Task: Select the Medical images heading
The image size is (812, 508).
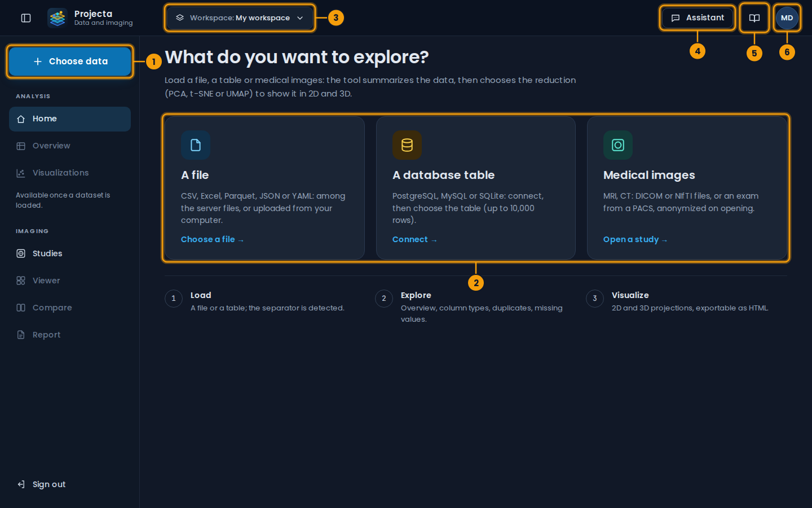Action: click(x=649, y=176)
